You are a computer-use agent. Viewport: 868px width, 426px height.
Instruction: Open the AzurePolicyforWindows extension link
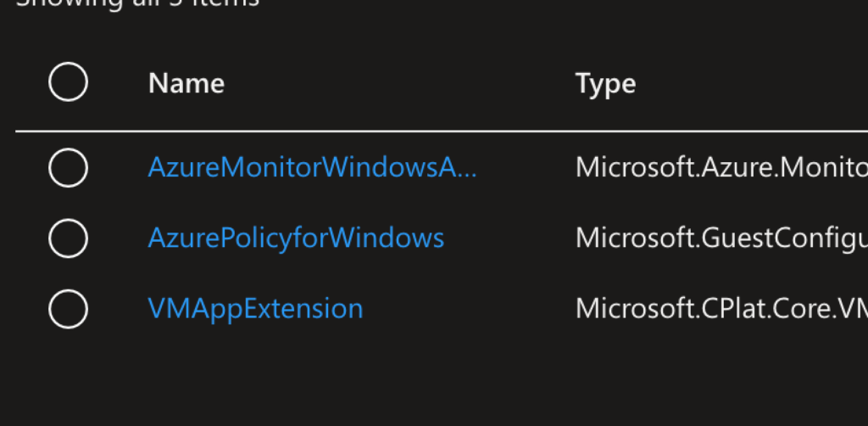click(x=296, y=238)
